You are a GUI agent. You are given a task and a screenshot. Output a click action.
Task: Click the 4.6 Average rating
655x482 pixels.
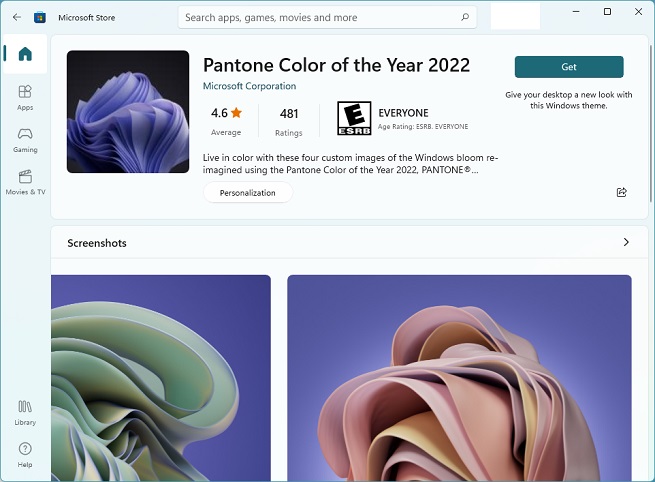pyautogui.click(x=226, y=121)
